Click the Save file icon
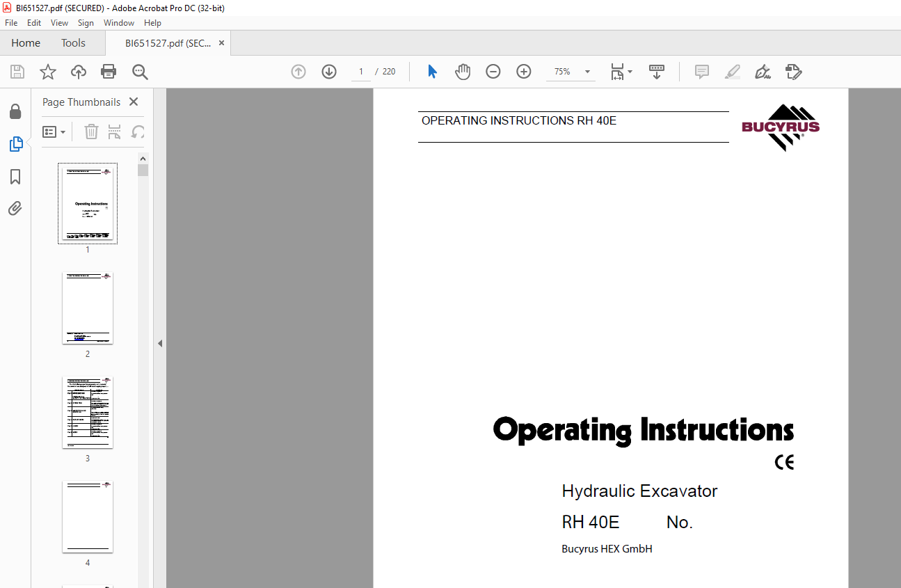Image resolution: width=901 pixels, height=588 pixels. pos(17,72)
